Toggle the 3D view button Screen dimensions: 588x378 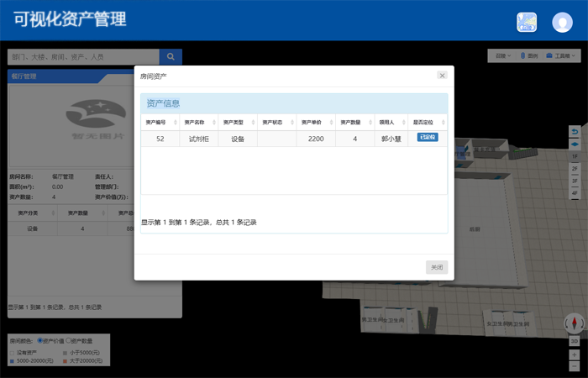(575, 341)
